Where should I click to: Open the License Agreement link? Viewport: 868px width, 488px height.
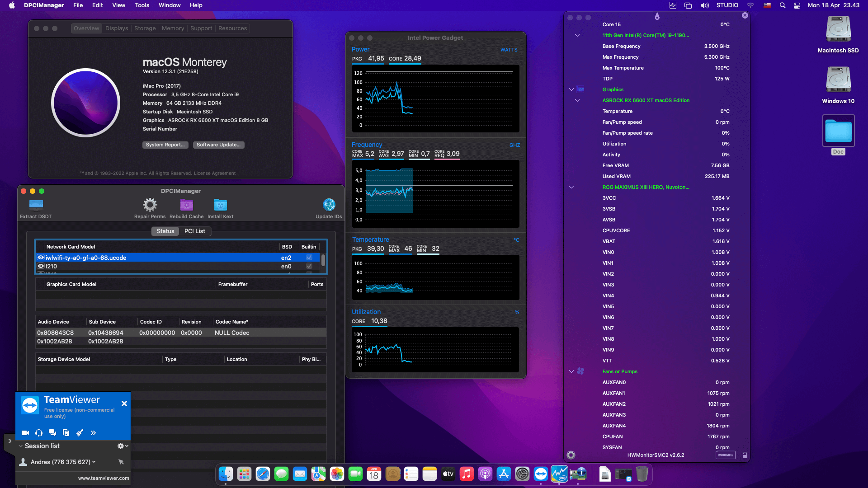pos(215,173)
